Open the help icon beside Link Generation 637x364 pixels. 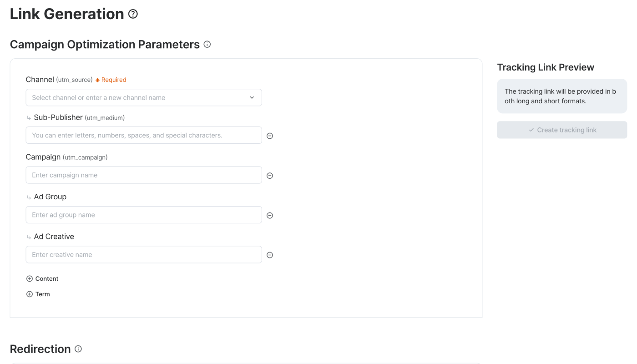point(133,14)
